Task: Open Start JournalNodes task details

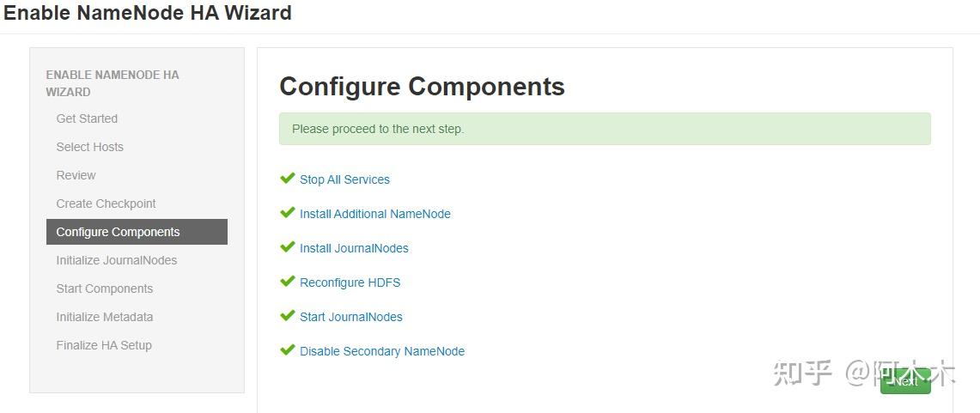Action: 350,317
